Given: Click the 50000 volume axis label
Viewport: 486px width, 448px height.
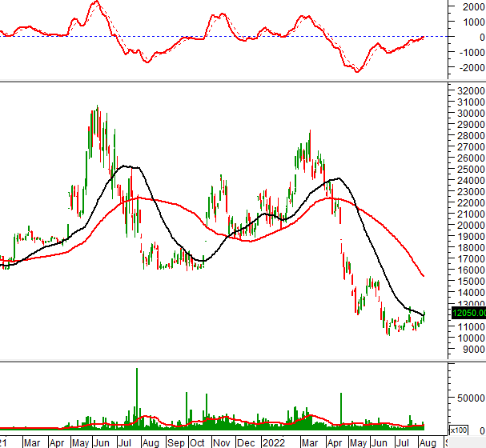Looking at the screenshot, I should [x=471, y=398].
